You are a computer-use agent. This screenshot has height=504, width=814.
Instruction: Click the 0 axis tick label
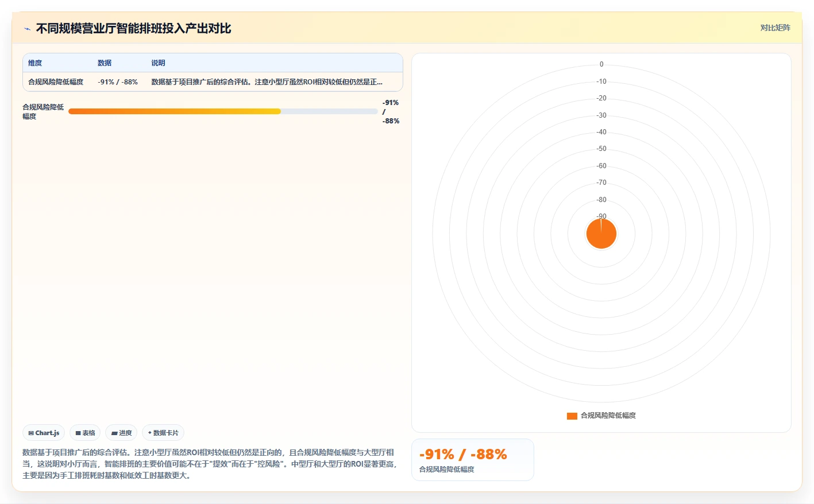coord(601,64)
